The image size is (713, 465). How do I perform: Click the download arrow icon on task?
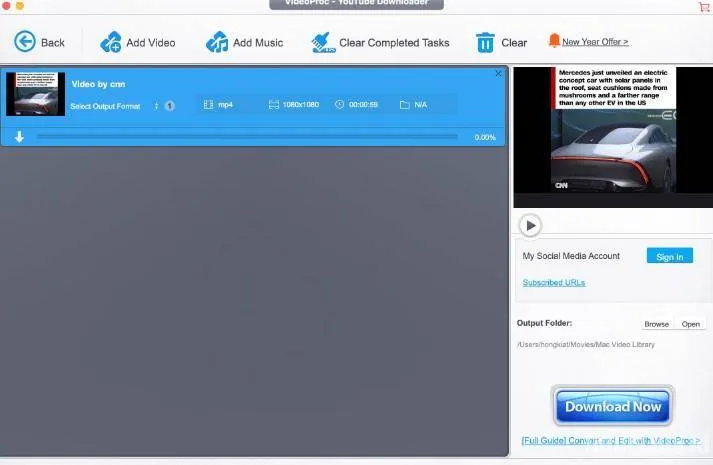19,137
